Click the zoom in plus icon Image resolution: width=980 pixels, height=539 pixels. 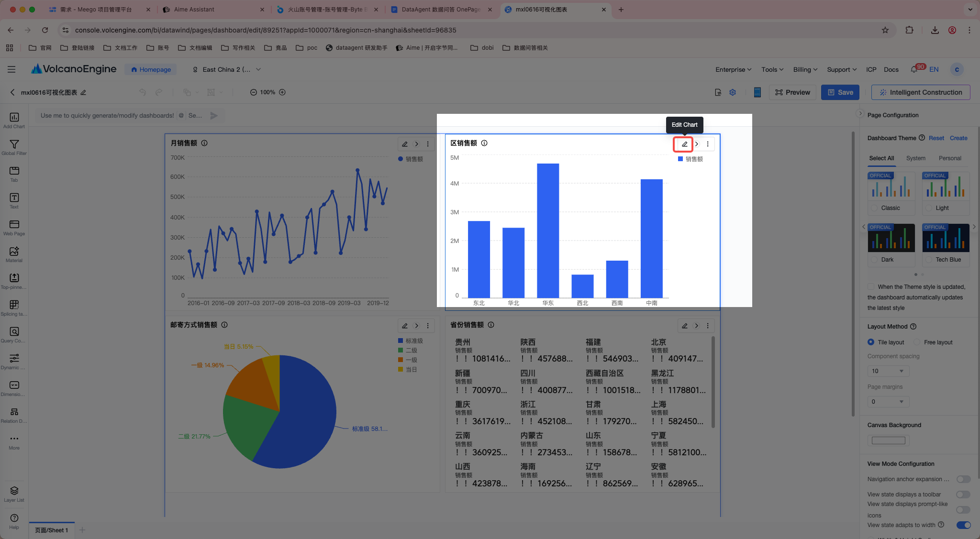point(282,92)
